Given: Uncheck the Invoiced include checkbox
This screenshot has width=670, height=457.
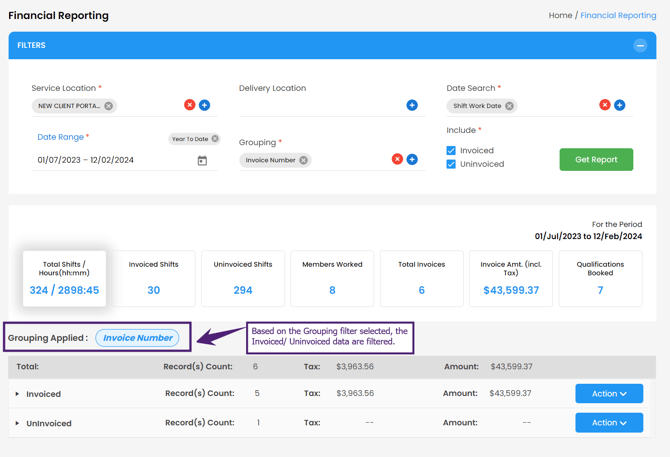Looking at the screenshot, I should click(451, 150).
